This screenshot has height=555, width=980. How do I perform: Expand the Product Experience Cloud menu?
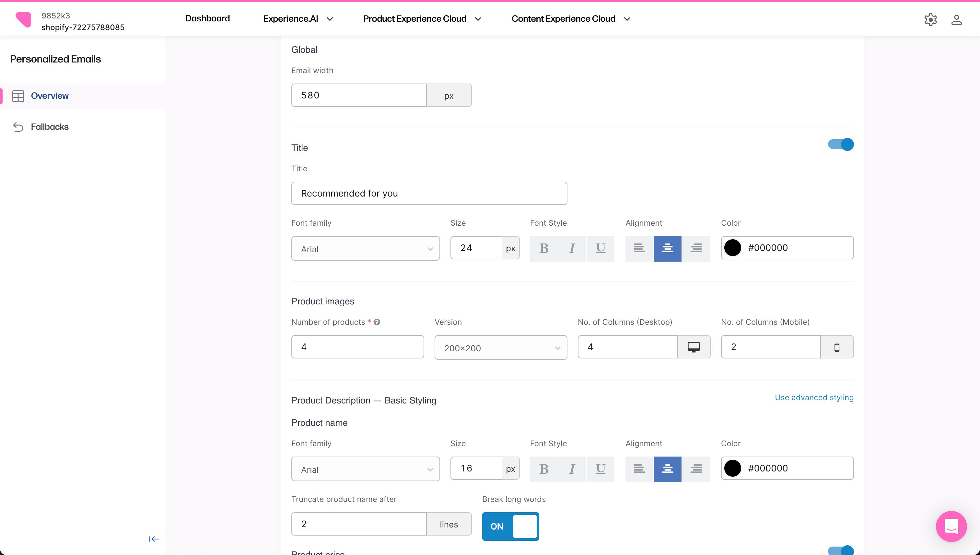422,19
